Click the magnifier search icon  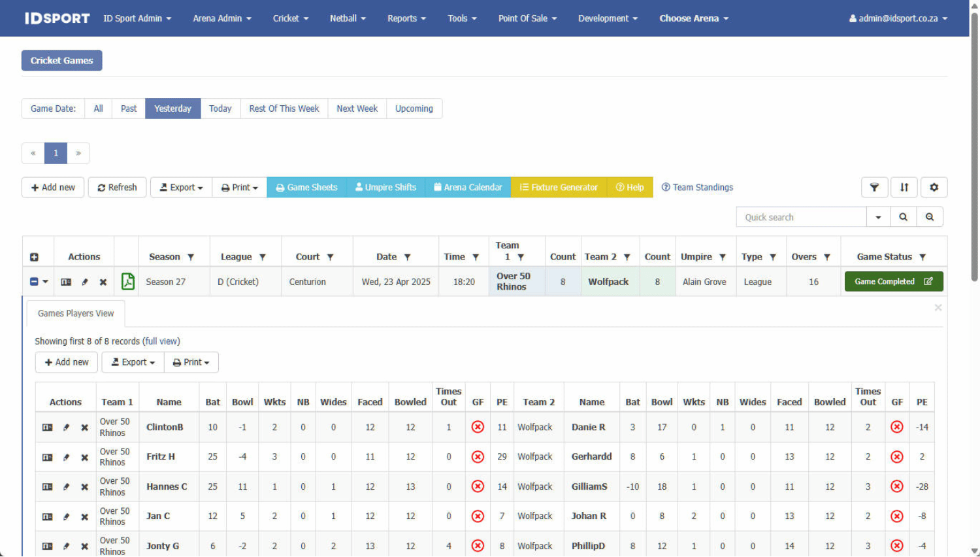pyautogui.click(x=903, y=217)
